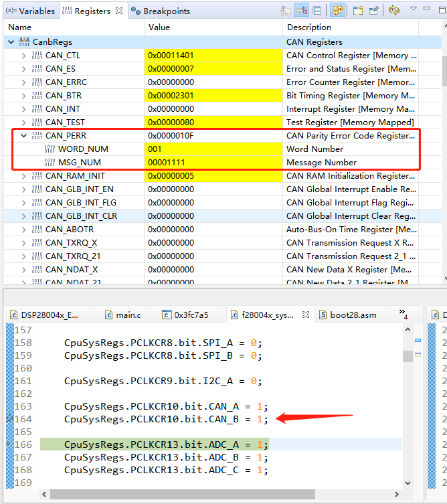The height and width of the screenshot is (504, 447).
Task: Click the editor horizontal scrollbar left arrow
Action: pyautogui.click(x=44, y=494)
